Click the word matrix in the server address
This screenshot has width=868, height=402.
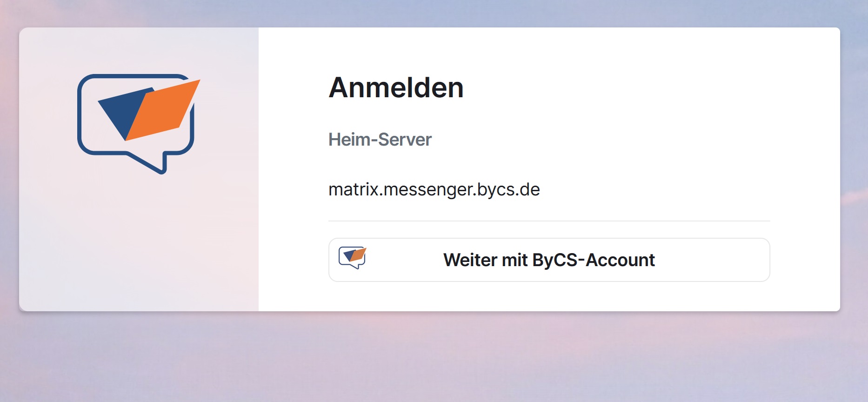tap(354, 190)
